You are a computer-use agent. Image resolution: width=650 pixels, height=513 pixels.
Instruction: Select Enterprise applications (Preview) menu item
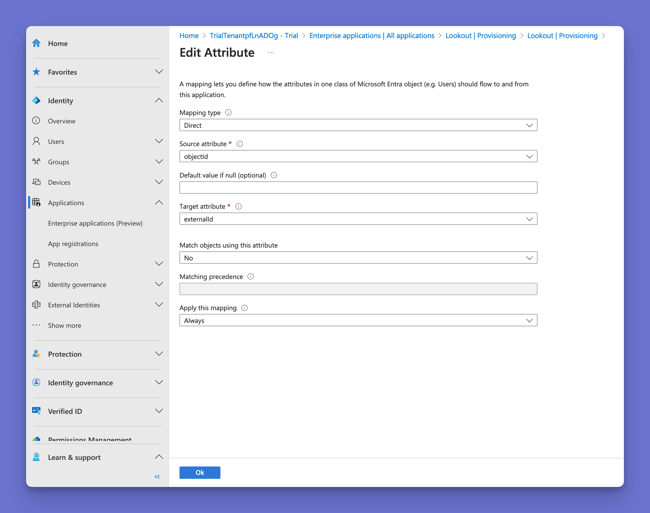click(x=95, y=223)
